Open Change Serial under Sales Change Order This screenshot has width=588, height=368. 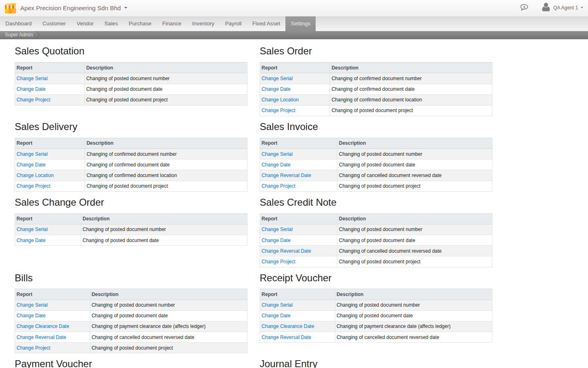tap(32, 229)
